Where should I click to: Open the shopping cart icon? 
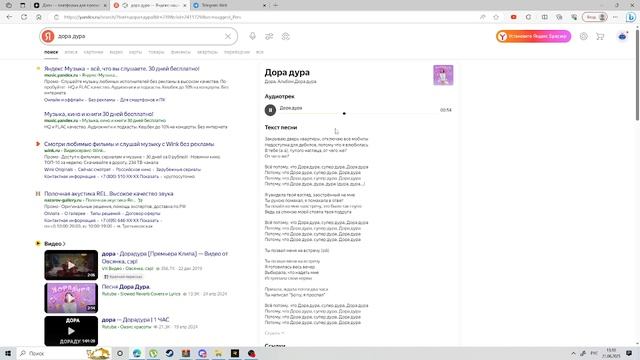(600, 36)
